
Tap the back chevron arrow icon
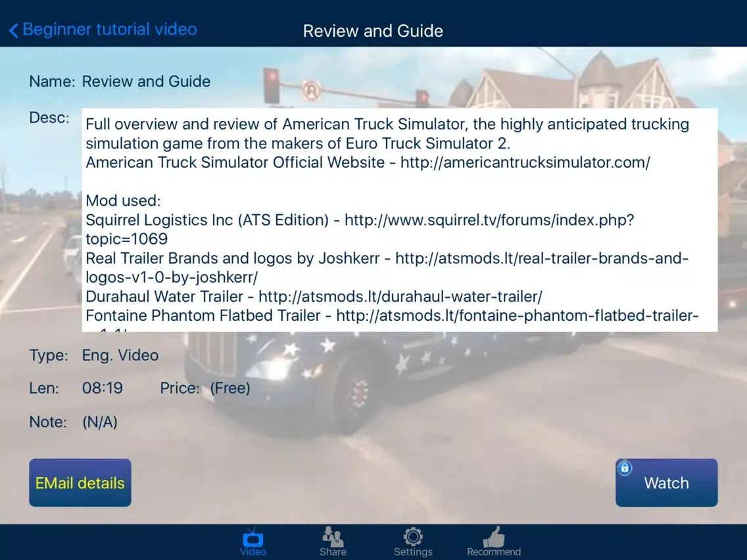(14, 30)
